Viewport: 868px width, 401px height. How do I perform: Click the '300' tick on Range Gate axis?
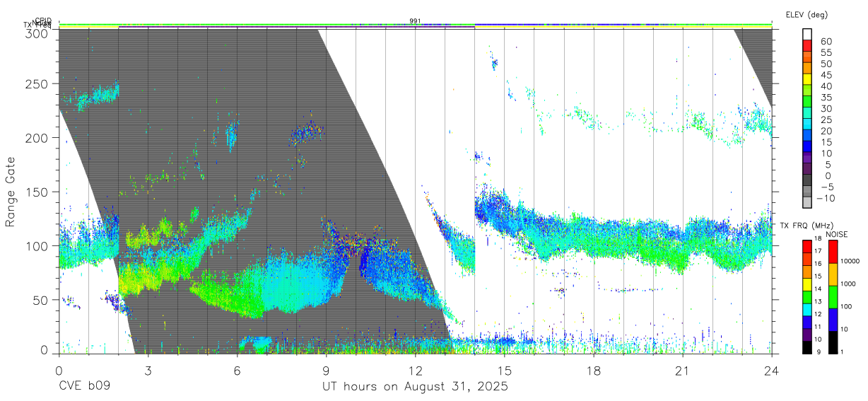click(37, 33)
